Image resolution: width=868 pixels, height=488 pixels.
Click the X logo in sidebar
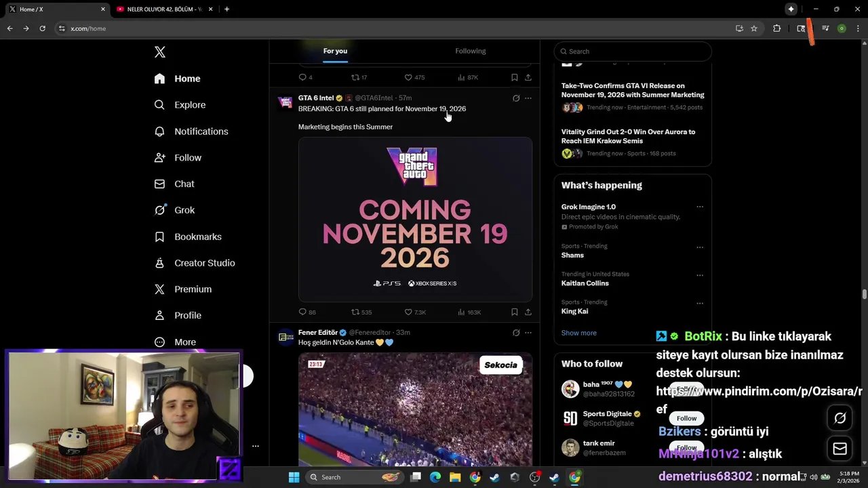tap(160, 52)
